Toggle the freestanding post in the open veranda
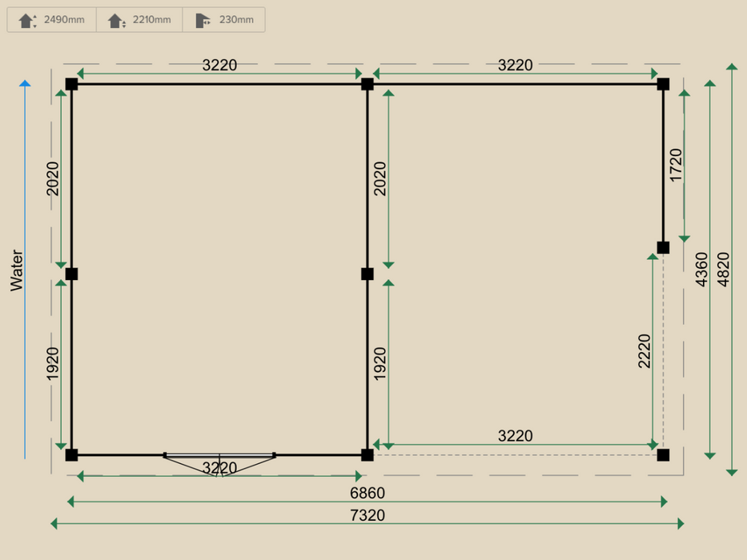This screenshot has width=747, height=560. (x=664, y=246)
